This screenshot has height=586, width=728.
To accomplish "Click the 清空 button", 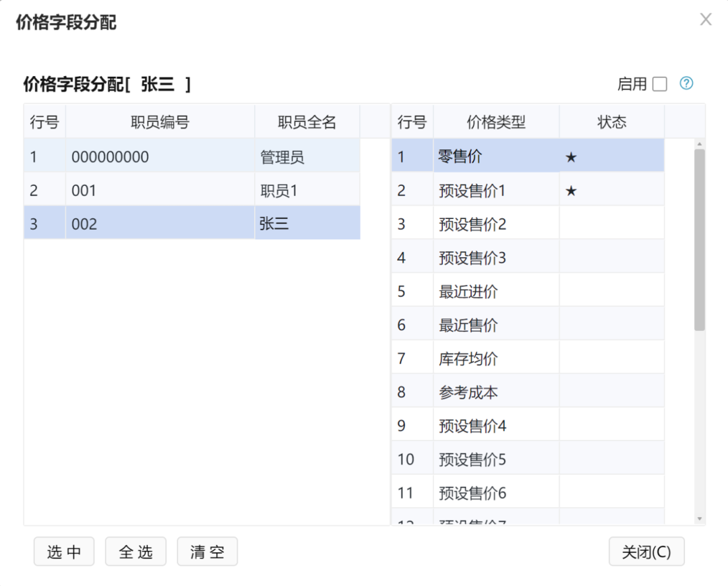I will [x=207, y=552].
